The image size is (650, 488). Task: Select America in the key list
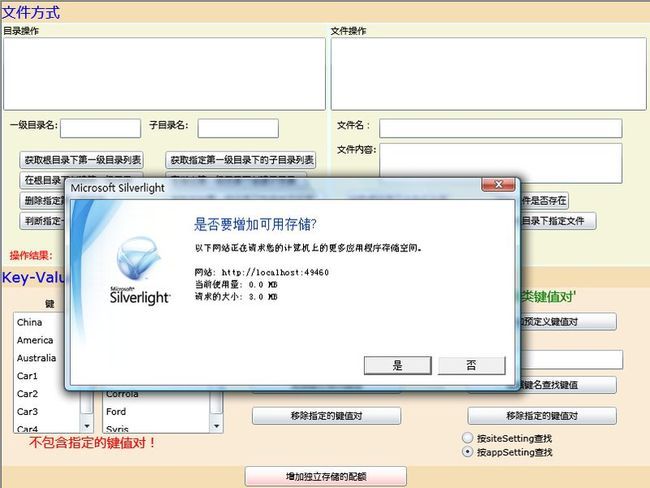click(x=35, y=340)
